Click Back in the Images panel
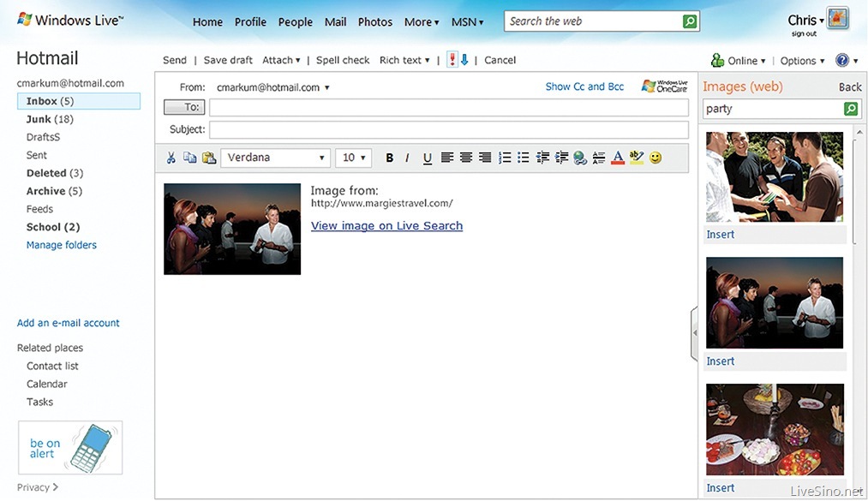 850,87
